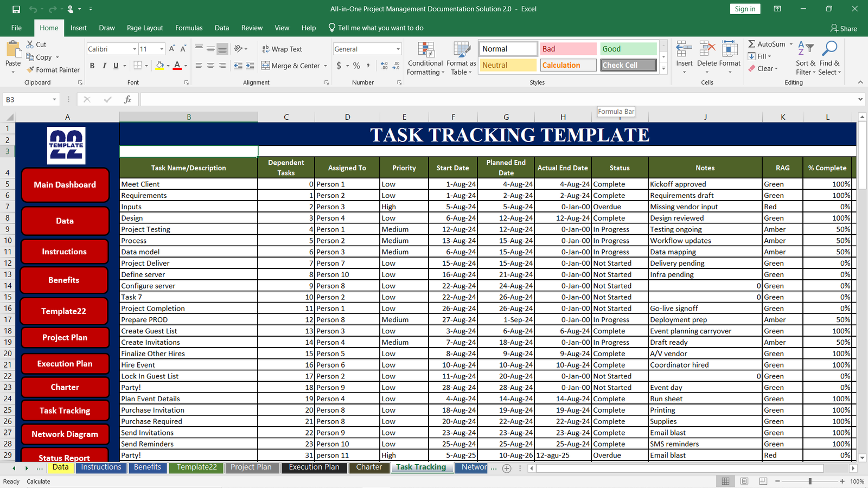Expand the Merge & Center dropdown arrow
868x488 pixels.
[x=325, y=66]
